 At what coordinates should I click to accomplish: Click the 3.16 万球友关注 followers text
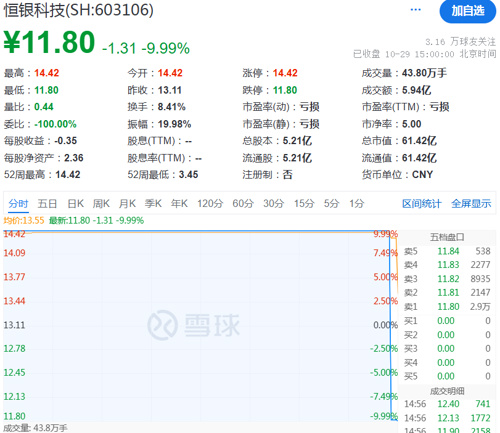(x=461, y=42)
